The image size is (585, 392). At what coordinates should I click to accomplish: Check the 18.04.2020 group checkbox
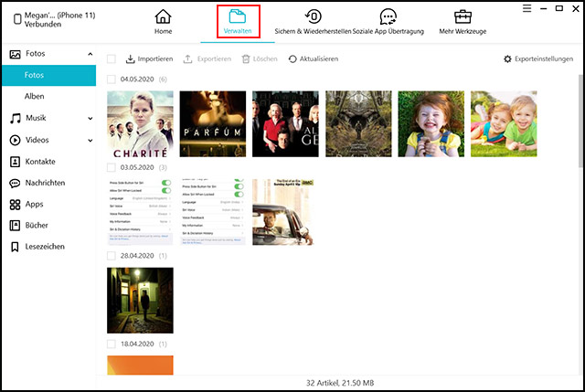112,344
